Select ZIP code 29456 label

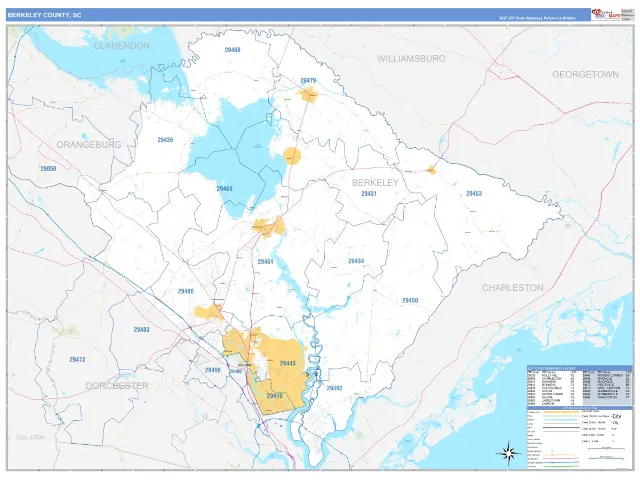pyautogui.click(x=213, y=370)
